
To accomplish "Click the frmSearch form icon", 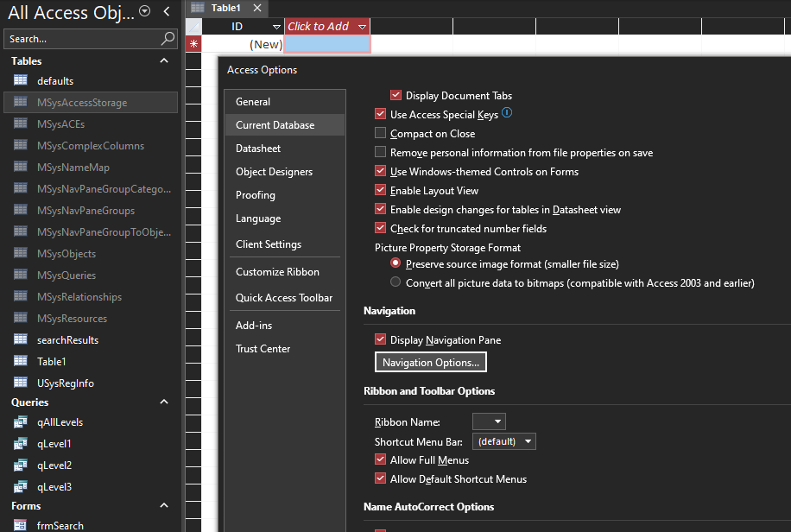I will tap(20, 525).
